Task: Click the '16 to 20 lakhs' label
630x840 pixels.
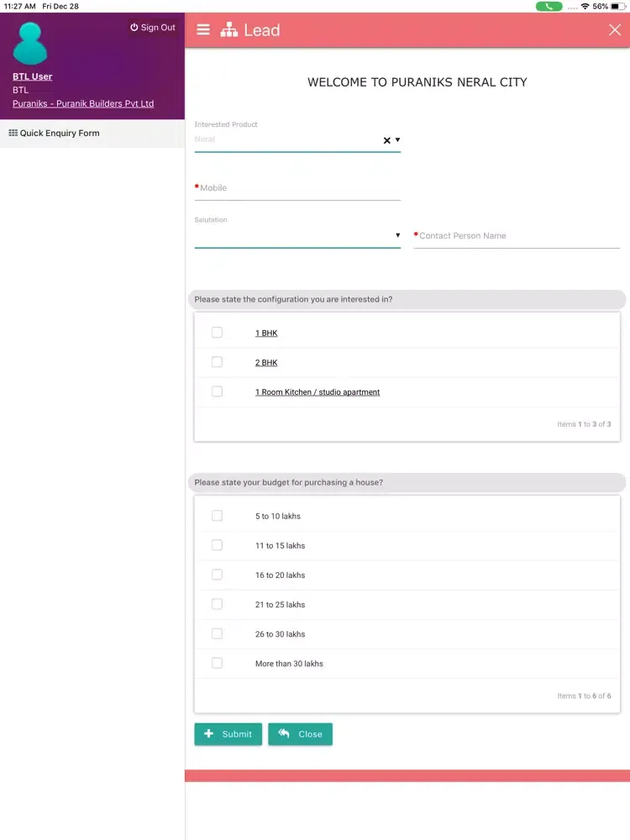Action: click(281, 575)
